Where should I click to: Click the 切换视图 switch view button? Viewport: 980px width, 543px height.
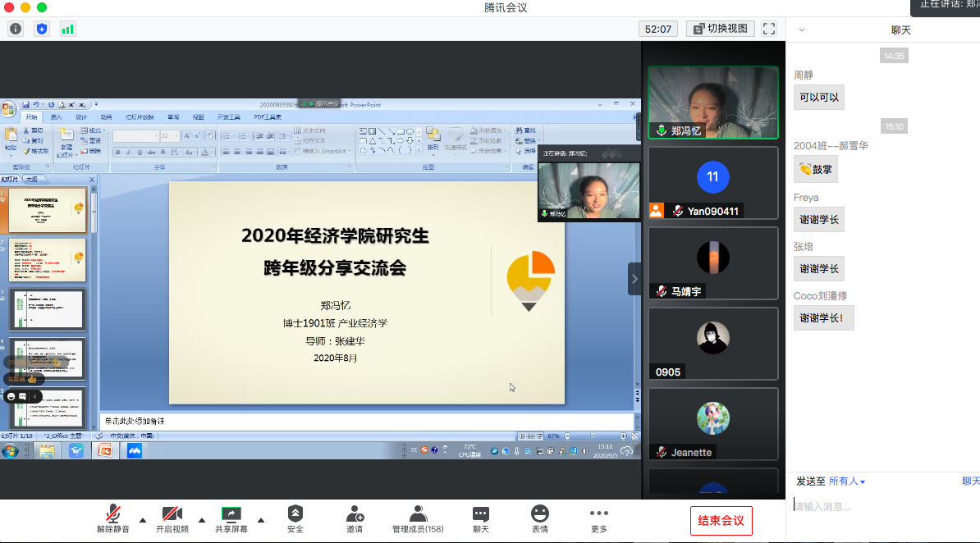720,29
